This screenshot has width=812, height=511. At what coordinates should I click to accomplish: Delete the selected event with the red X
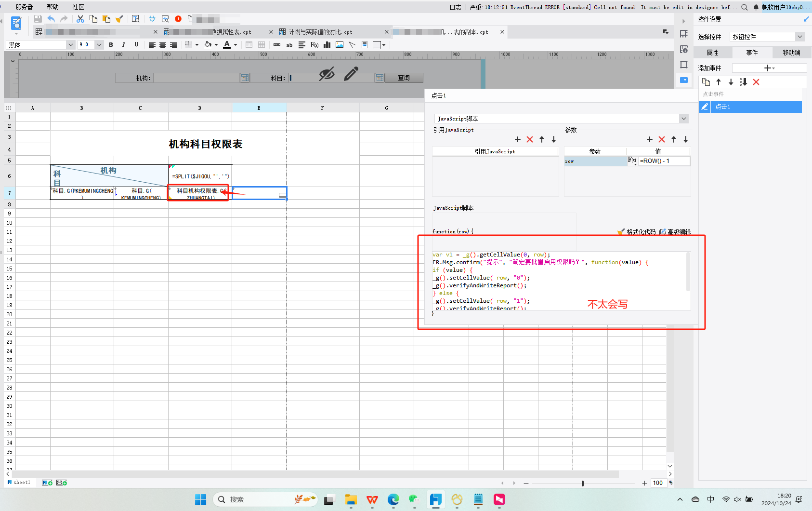756,82
